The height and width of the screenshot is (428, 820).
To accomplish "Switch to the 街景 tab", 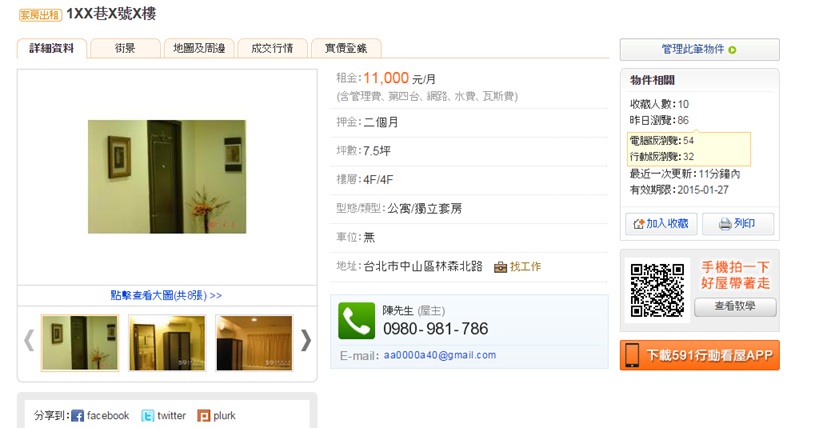I will tap(125, 48).
